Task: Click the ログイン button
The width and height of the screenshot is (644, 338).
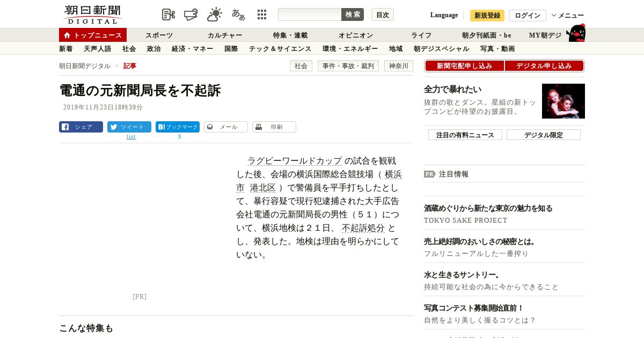Action: pos(528,16)
